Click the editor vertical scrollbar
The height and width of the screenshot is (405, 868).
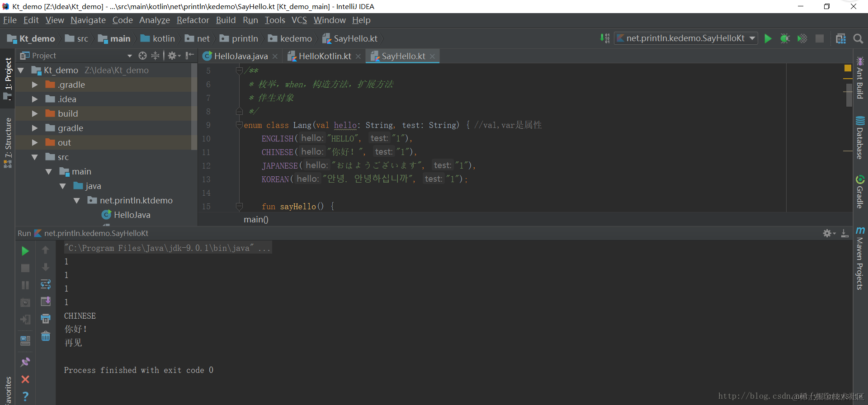[x=849, y=95]
